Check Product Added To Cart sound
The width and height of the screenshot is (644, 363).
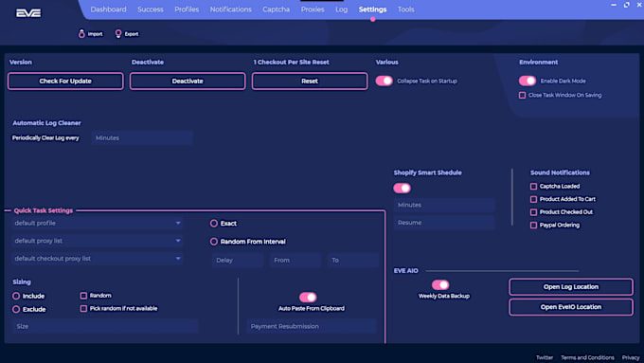point(533,199)
